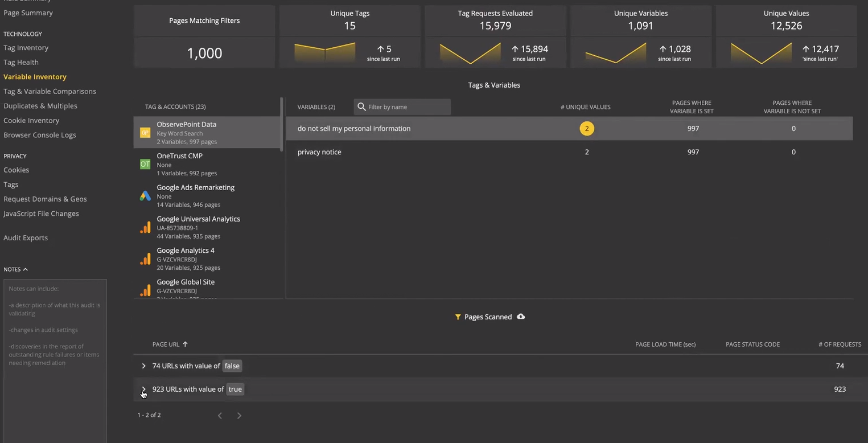
Task: Select the 'do not sell my personal information' variable
Action: (569, 129)
